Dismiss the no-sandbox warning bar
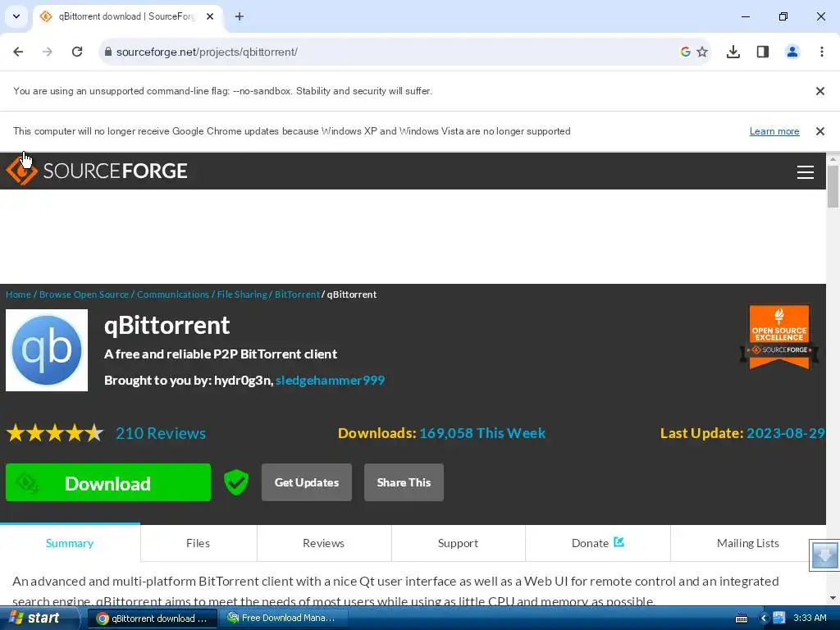Image resolution: width=840 pixels, height=630 pixels. tap(820, 91)
